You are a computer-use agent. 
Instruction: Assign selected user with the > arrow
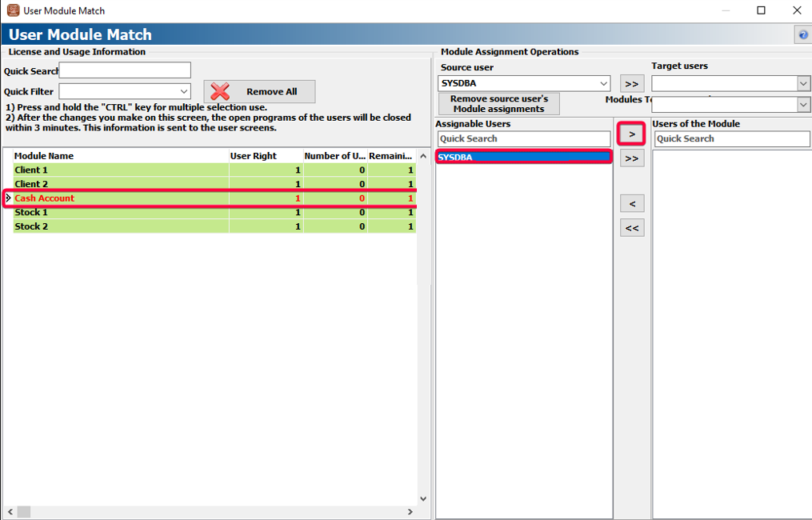[x=632, y=134]
